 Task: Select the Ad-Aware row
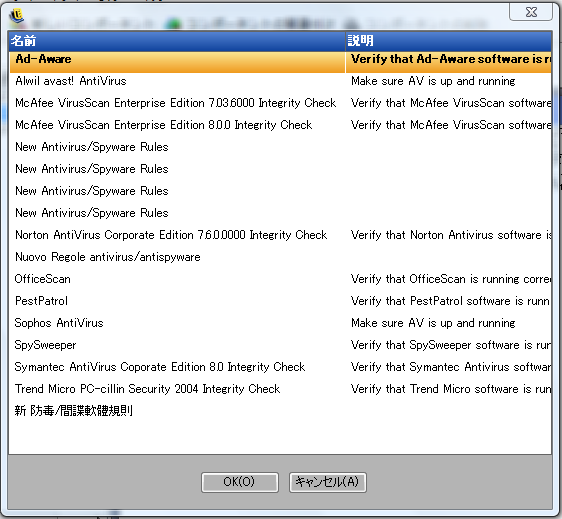point(280,62)
